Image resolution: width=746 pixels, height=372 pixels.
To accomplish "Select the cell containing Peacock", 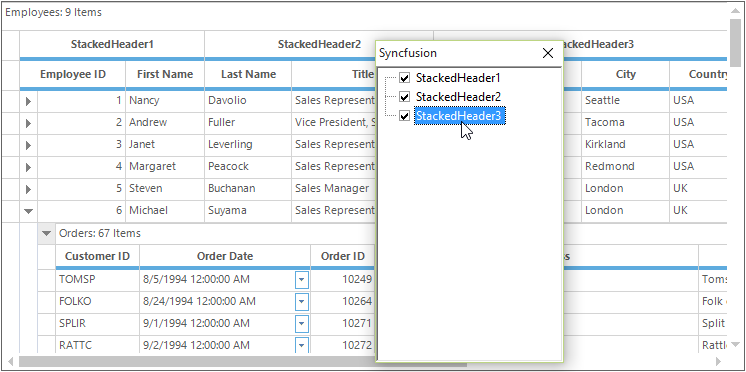I will 248,166.
